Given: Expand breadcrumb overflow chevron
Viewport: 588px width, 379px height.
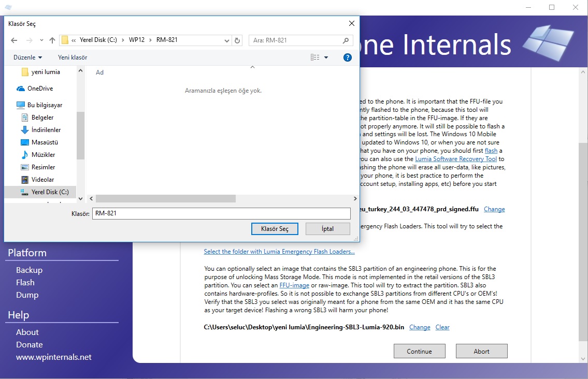Looking at the screenshot, I should coord(74,40).
